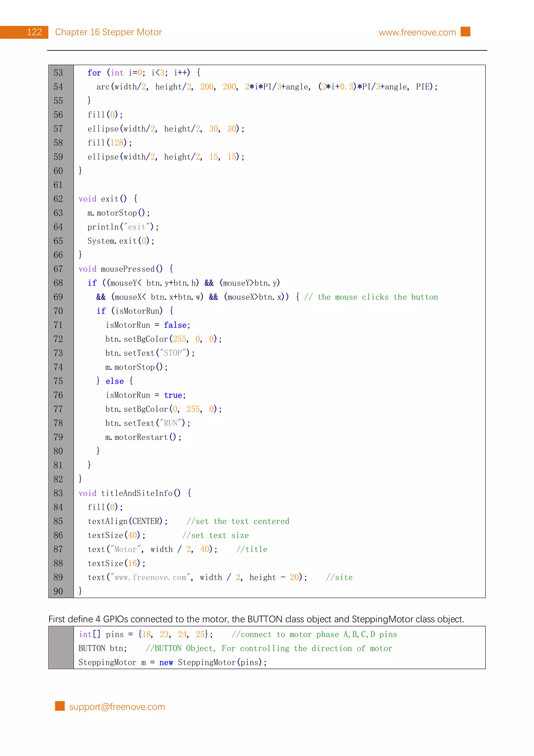Screen dimensions: 534x756
Task: Click the btn.setText("STOP"); line
Action: coord(150,353)
